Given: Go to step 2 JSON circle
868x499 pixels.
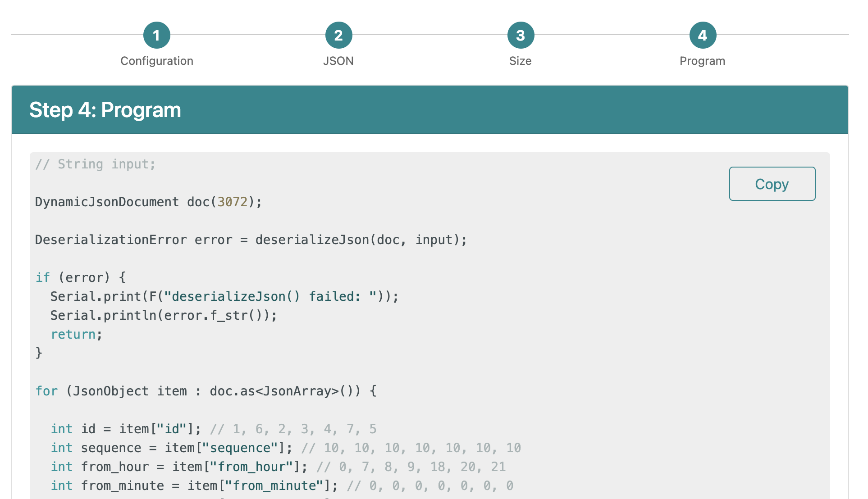Looking at the screenshot, I should coord(338,35).
